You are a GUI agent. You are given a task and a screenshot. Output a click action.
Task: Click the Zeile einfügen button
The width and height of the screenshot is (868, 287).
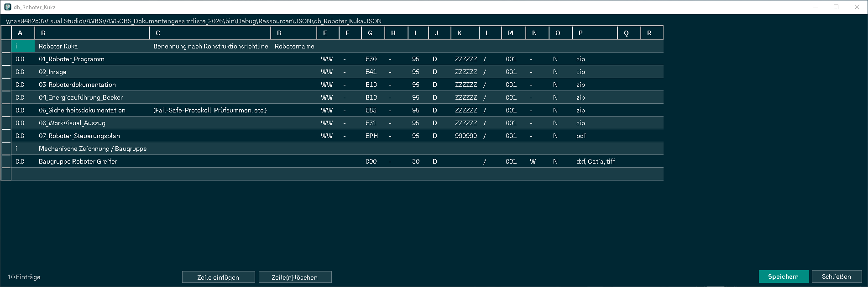coord(218,277)
